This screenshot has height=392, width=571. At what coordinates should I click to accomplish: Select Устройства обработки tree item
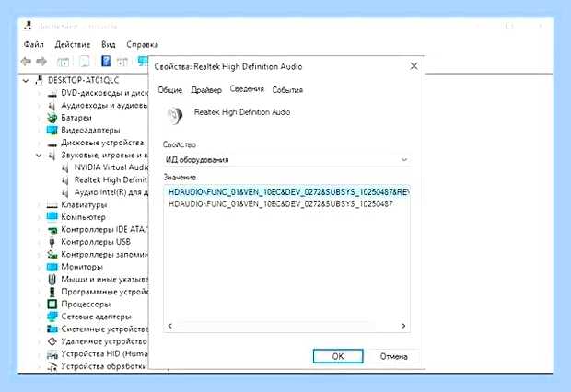104,366
